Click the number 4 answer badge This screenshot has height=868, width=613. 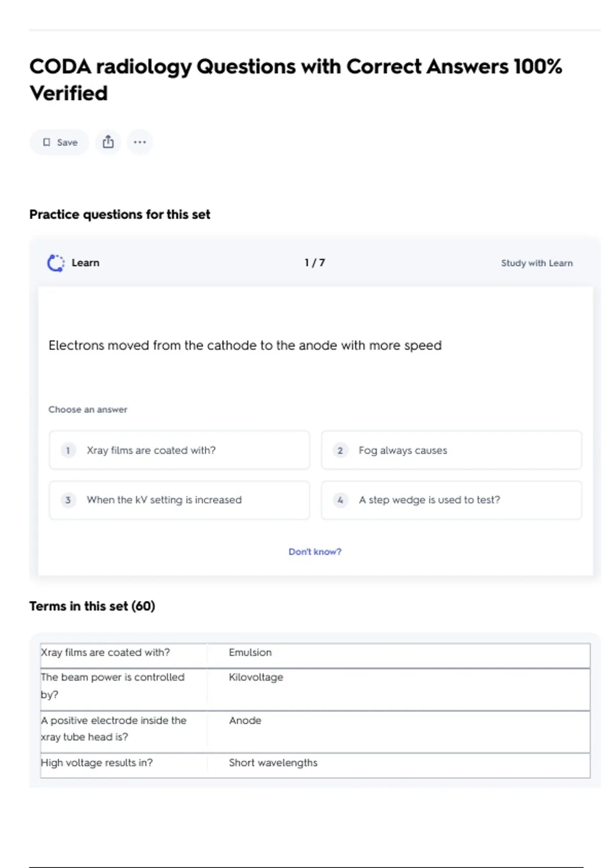point(340,500)
